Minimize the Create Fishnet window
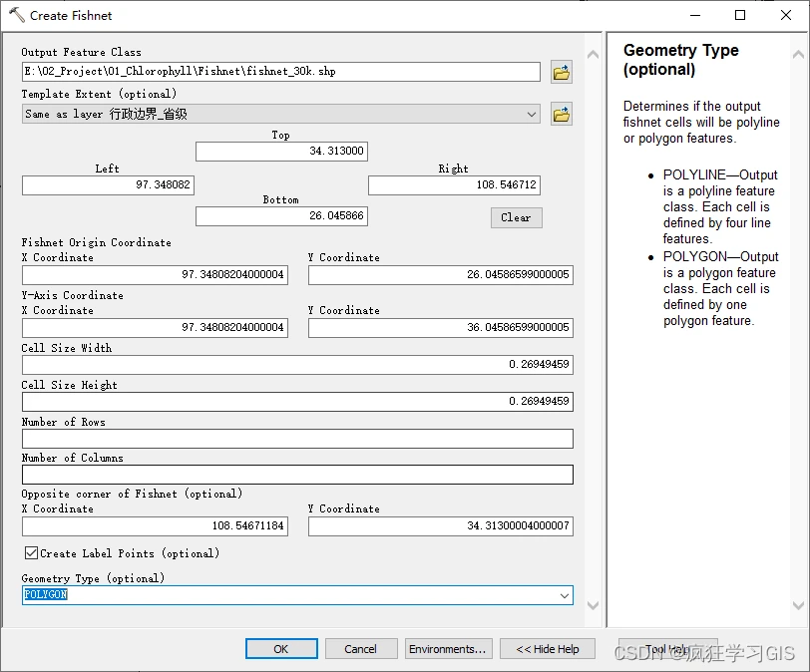The image size is (810, 672). (695, 16)
